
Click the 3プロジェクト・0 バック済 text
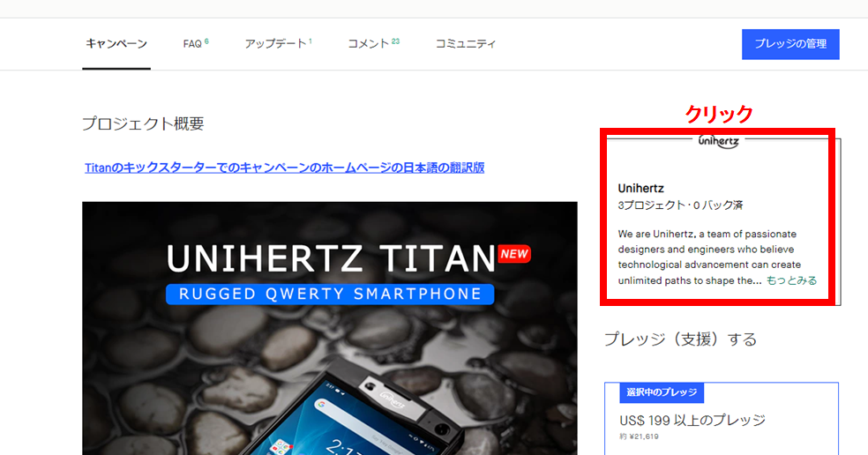pyautogui.click(x=680, y=205)
